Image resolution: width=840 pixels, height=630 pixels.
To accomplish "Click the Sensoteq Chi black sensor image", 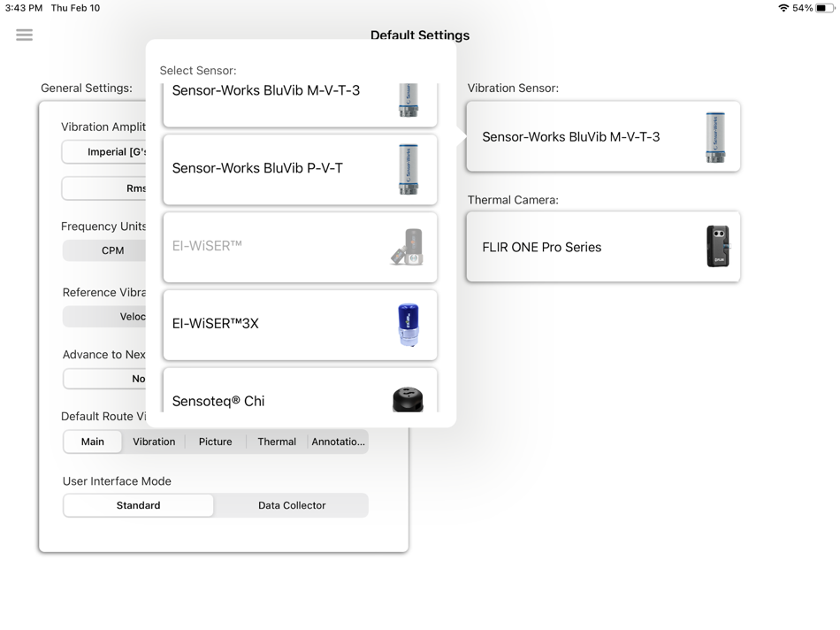I will click(x=408, y=399).
